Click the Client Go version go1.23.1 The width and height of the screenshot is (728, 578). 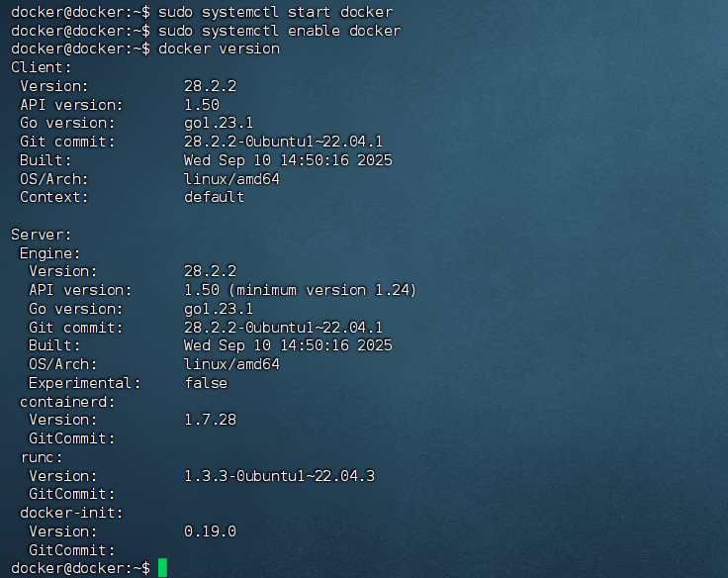coord(219,123)
